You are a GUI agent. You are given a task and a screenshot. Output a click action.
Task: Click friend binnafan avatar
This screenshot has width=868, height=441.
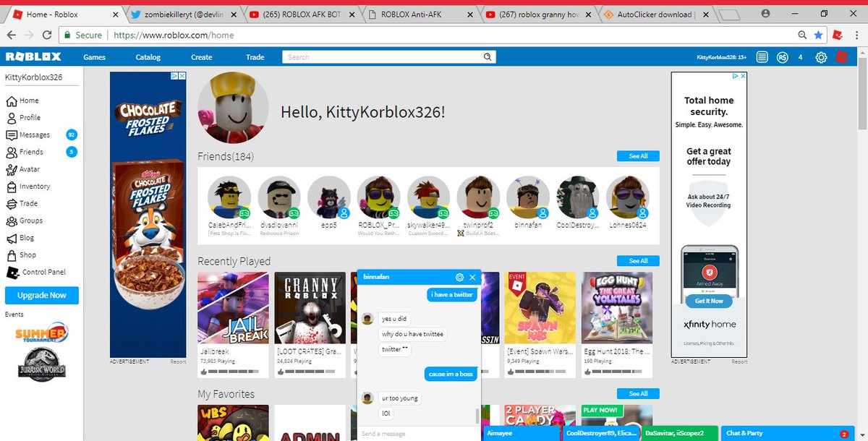click(528, 198)
